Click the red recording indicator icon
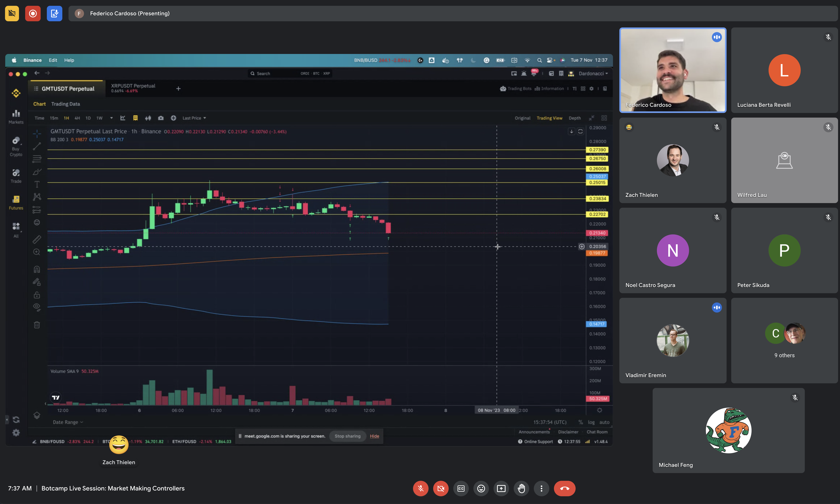This screenshot has width=840, height=504. pos(33,14)
